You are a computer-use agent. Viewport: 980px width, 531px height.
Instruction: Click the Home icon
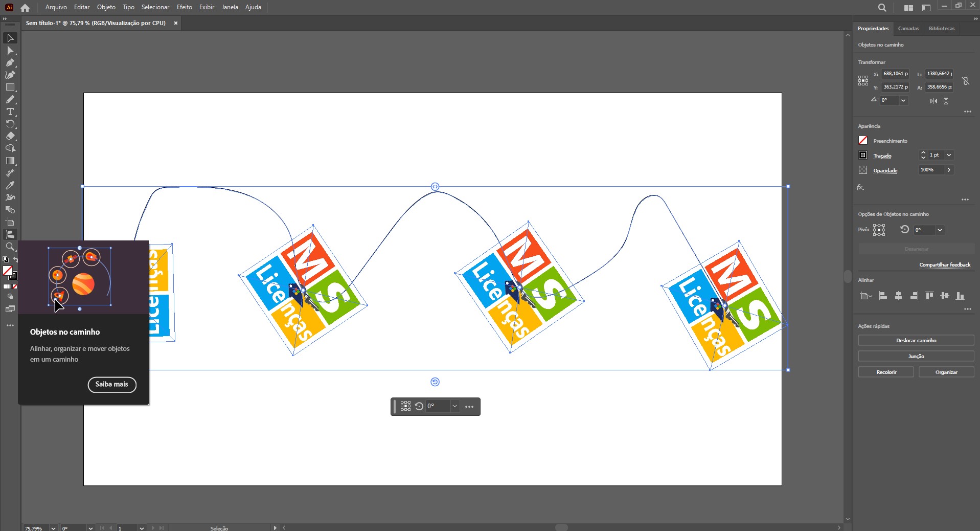tap(25, 8)
